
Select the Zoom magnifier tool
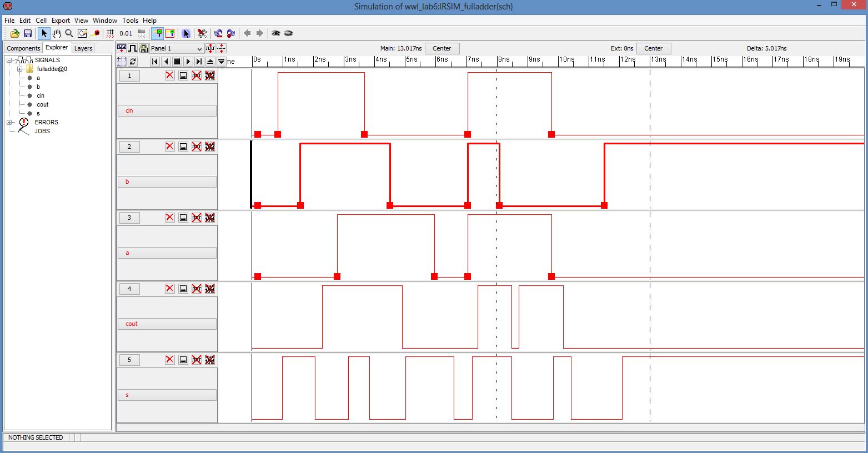(69, 33)
